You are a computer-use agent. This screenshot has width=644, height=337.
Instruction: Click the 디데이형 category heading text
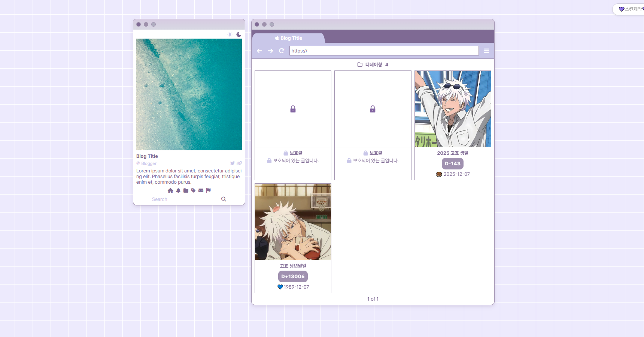click(x=374, y=64)
